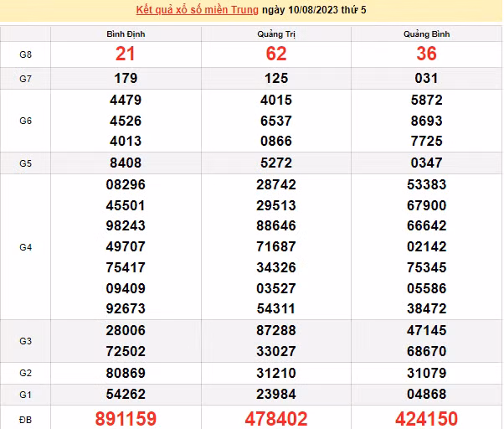The image size is (504, 429).
Task: Click the special prize number 891159
Action: pos(126,418)
